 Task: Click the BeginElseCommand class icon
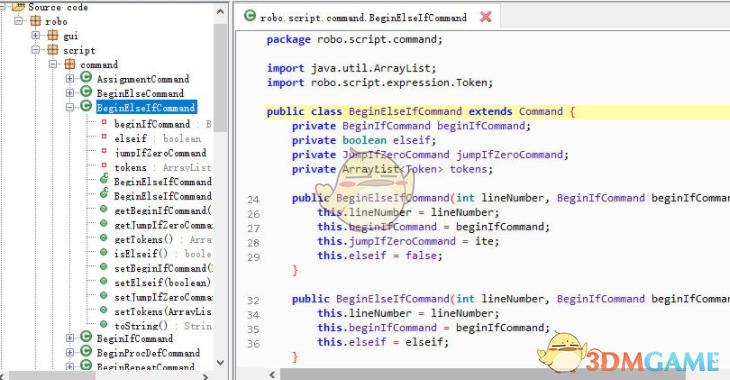coord(86,92)
